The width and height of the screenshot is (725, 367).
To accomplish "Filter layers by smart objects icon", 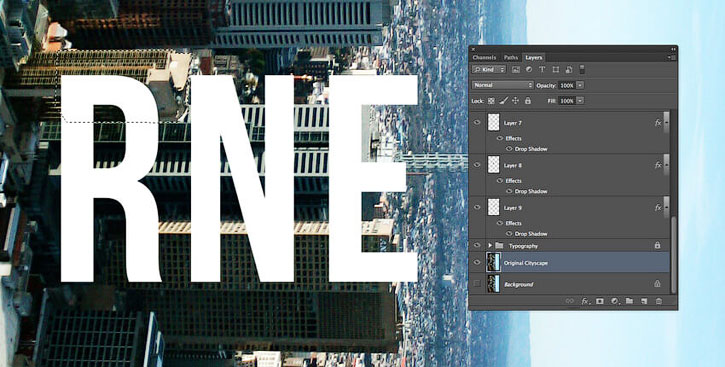I will 569,70.
